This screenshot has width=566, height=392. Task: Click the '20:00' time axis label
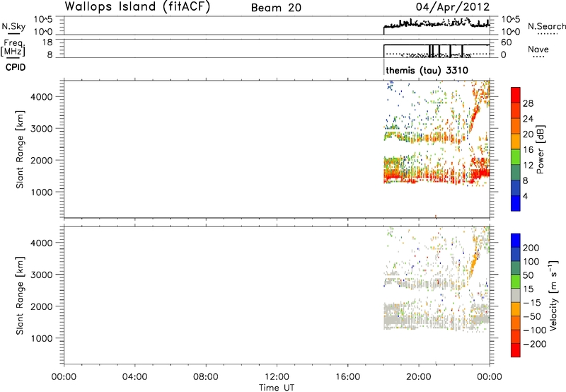[419, 377]
